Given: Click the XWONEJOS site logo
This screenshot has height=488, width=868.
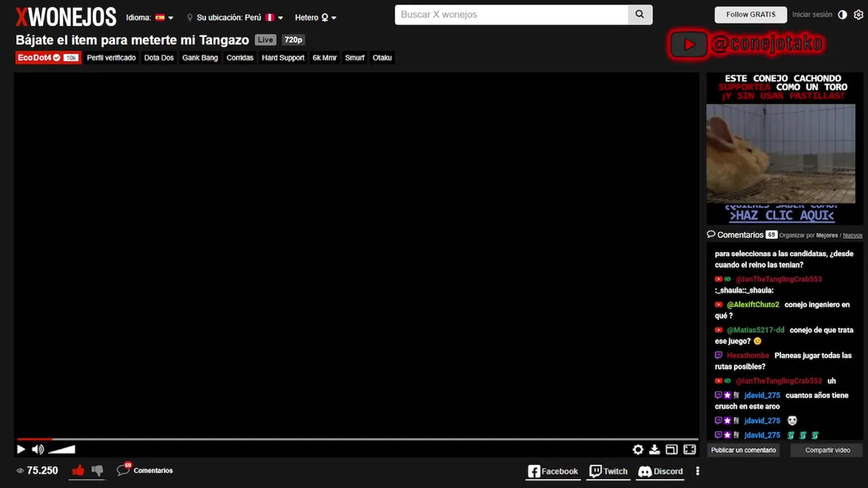Looking at the screenshot, I should point(66,17).
